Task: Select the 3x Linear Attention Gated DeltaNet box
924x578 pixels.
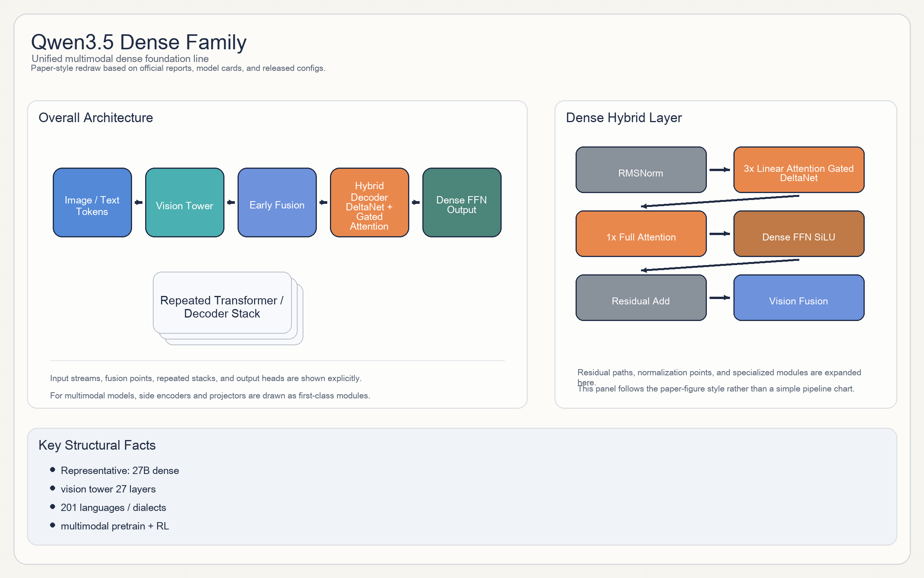Action: point(798,170)
